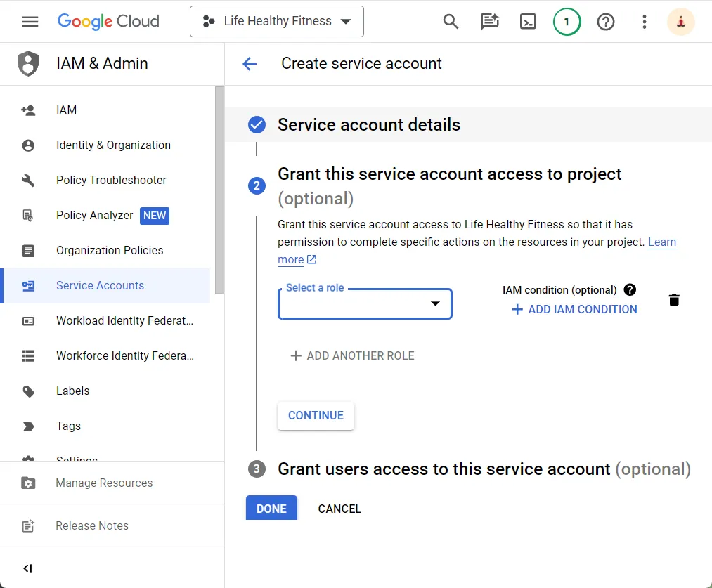Expand the Select a role dropdown
Screen dimensions: 712x588
coord(365,304)
